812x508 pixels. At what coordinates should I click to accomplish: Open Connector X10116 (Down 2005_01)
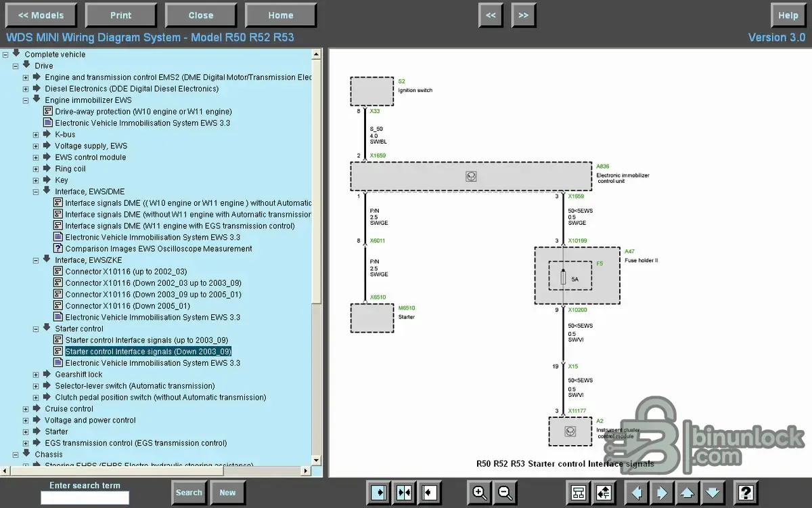click(x=127, y=305)
